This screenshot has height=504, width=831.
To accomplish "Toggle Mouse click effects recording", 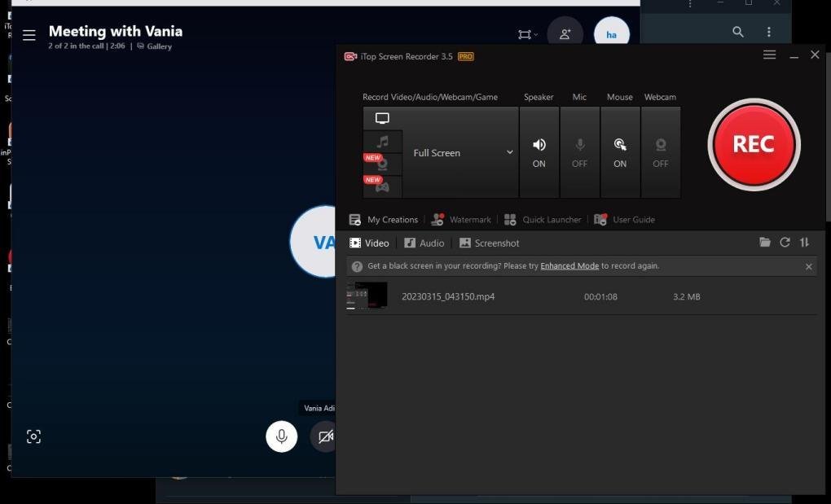I will coord(620,152).
